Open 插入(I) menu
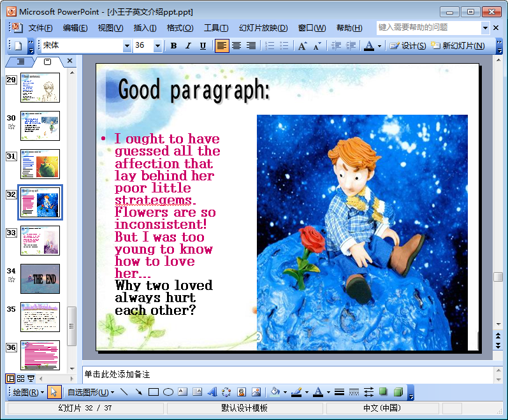This screenshot has height=420, width=508. click(145, 28)
